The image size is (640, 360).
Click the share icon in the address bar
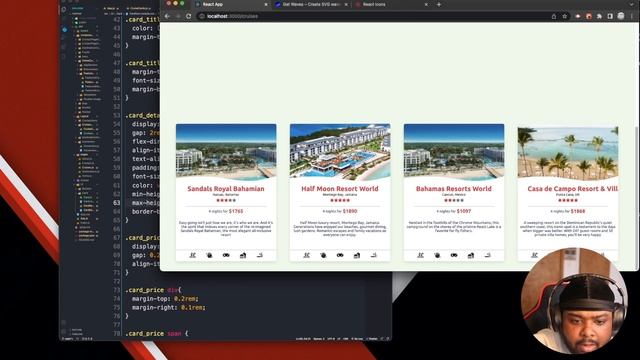pos(554,16)
